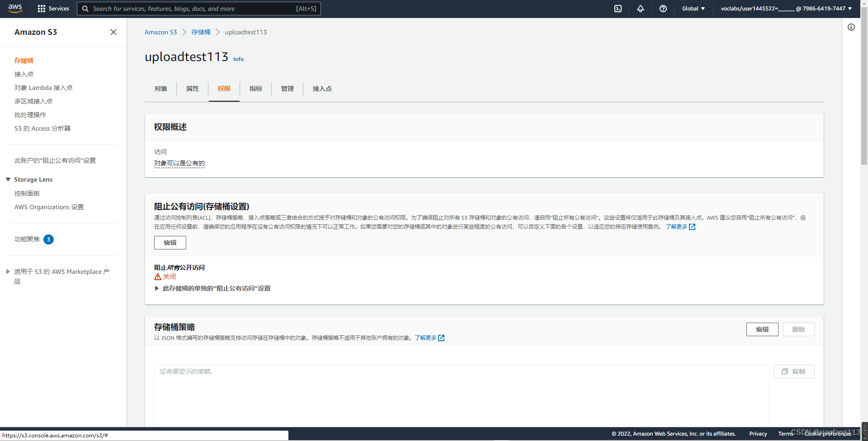Open 对象 Lambda 接入点 in sidebar
Screen dimensions: 868x441
click(x=43, y=88)
